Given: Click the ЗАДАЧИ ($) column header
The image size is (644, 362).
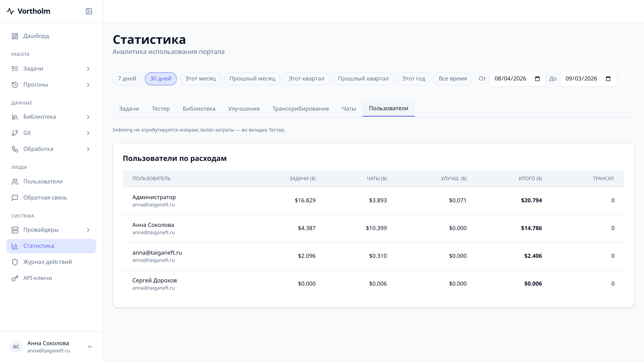Looking at the screenshot, I should [x=302, y=179].
